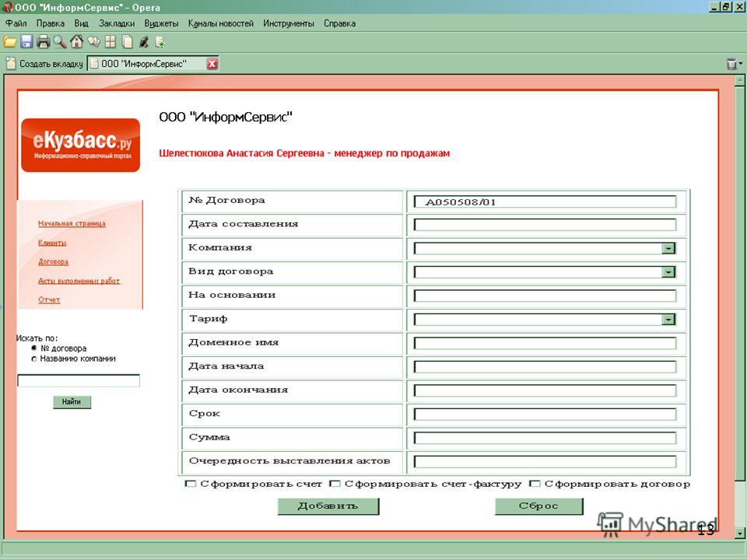This screenshot has width=747, height=560.
Task: Click the "Тариф" row label
Action: pyautogui.click(x=209, y=319)
